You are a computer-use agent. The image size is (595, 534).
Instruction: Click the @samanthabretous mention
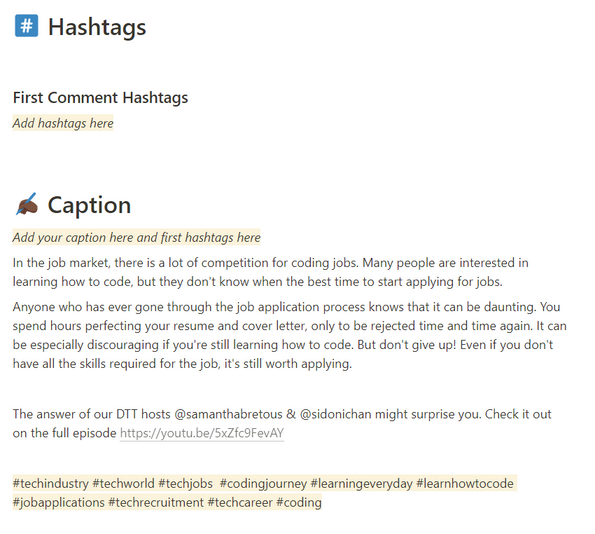coord(228,414)
